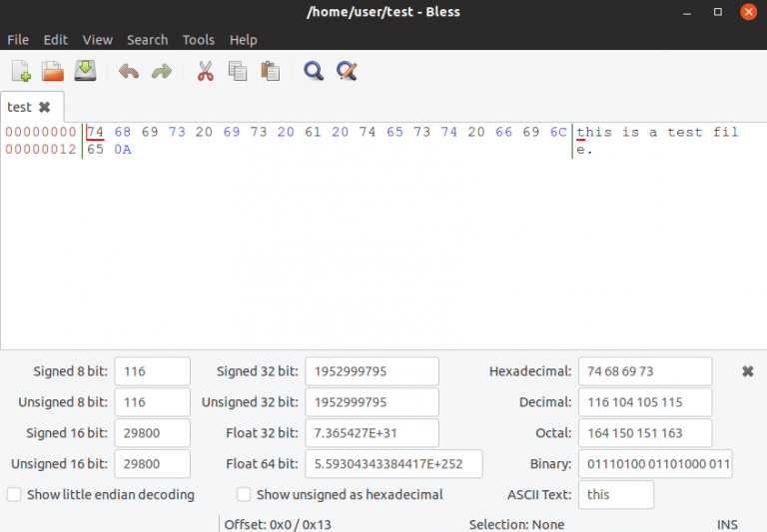Click the Copy toolbar icon
The height and width of the screenshot is (532, 767).
pos(238,71)
